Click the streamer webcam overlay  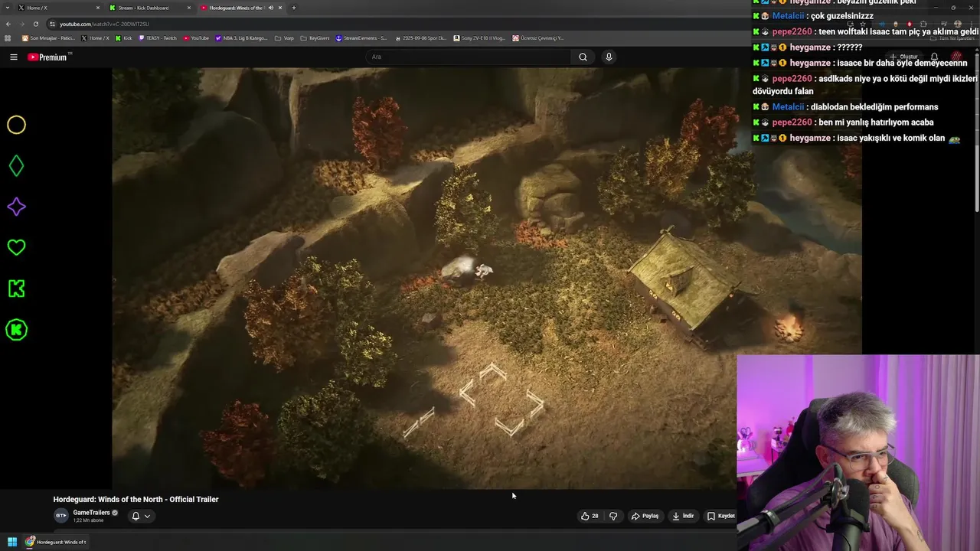pos(858,452)
